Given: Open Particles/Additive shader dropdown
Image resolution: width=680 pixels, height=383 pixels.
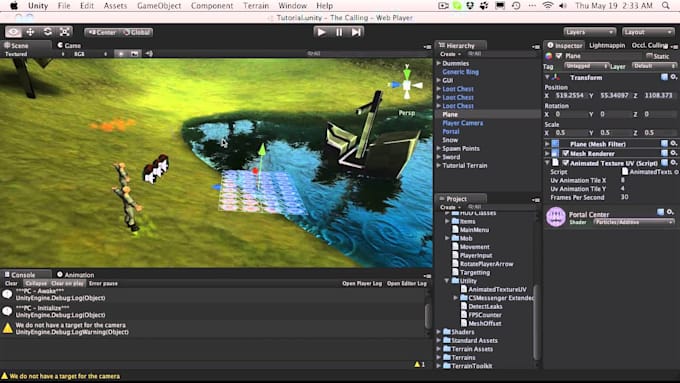Looking at the screenshot, I should (x=633, y=222).
